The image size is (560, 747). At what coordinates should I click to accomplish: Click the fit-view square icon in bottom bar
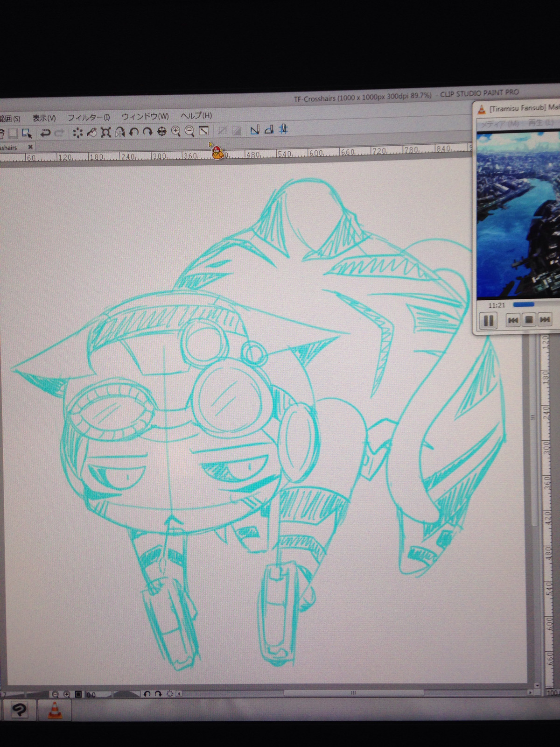click(x=78, y=694)
